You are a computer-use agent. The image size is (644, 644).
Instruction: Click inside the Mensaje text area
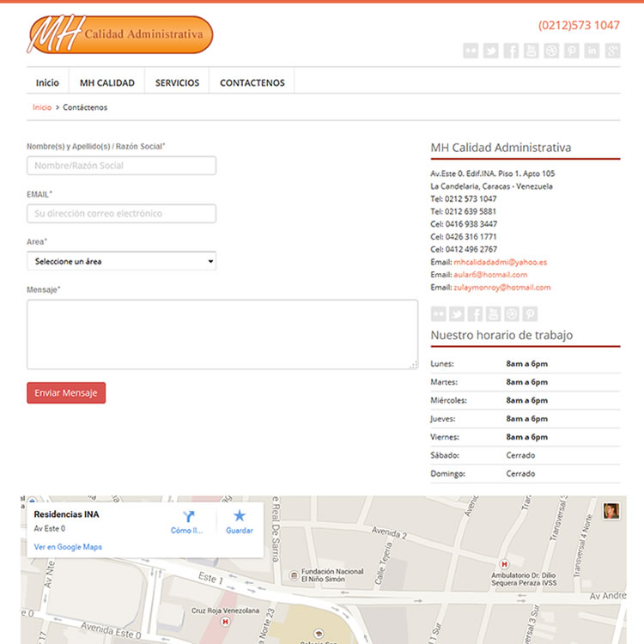222,334
